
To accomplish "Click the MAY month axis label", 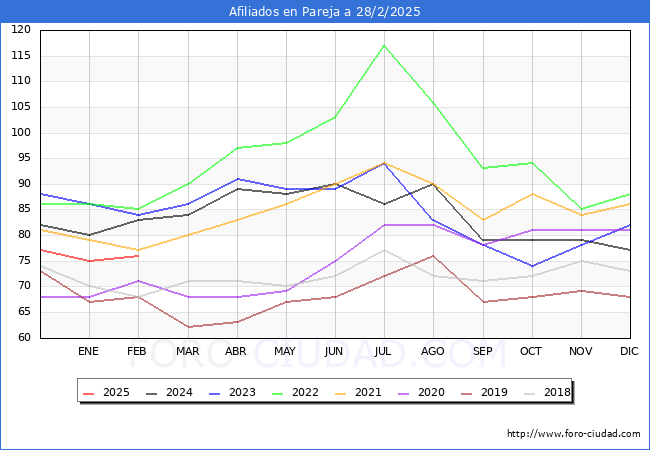I will (x=285, y=351).
